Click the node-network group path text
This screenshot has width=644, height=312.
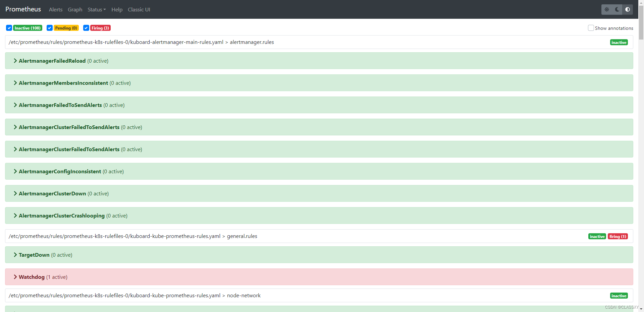click(135, 296)
